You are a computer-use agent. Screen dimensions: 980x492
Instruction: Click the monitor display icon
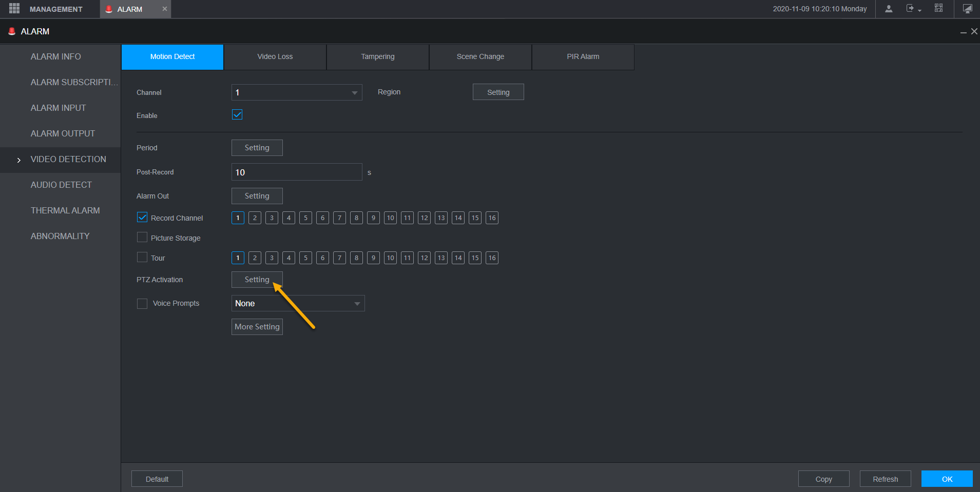[967, 9]
